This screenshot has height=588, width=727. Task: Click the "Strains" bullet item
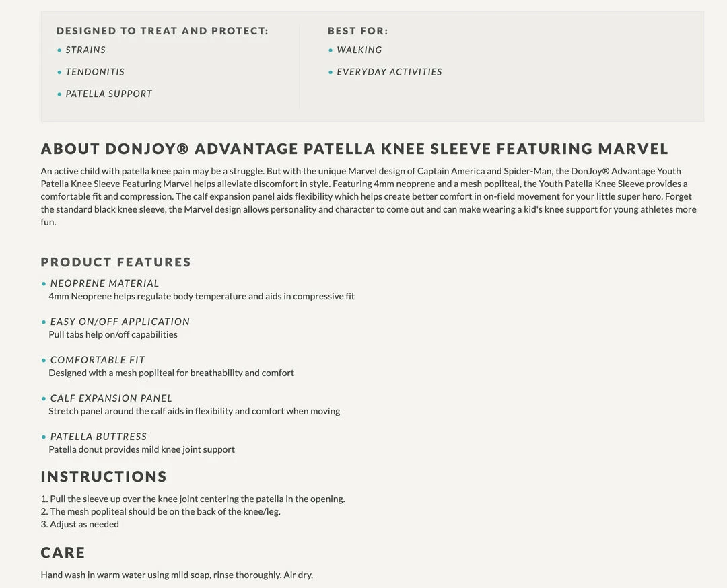point(85,50)
